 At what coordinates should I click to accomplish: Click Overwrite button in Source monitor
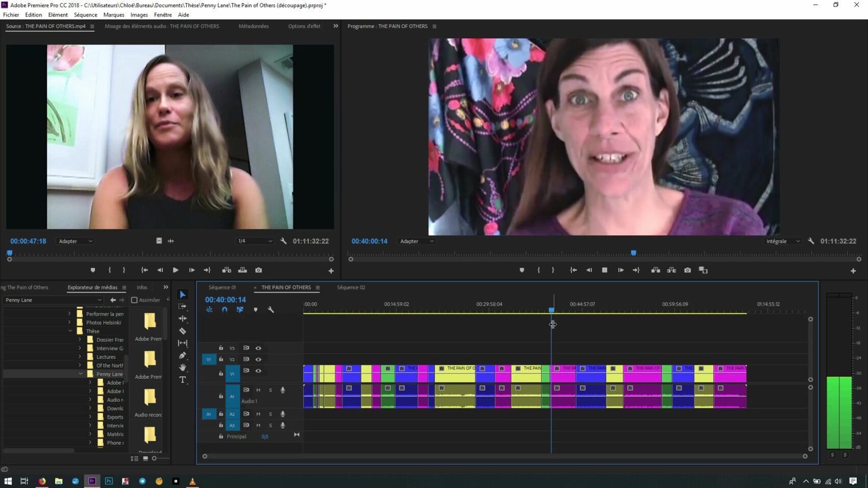(243, 270)
